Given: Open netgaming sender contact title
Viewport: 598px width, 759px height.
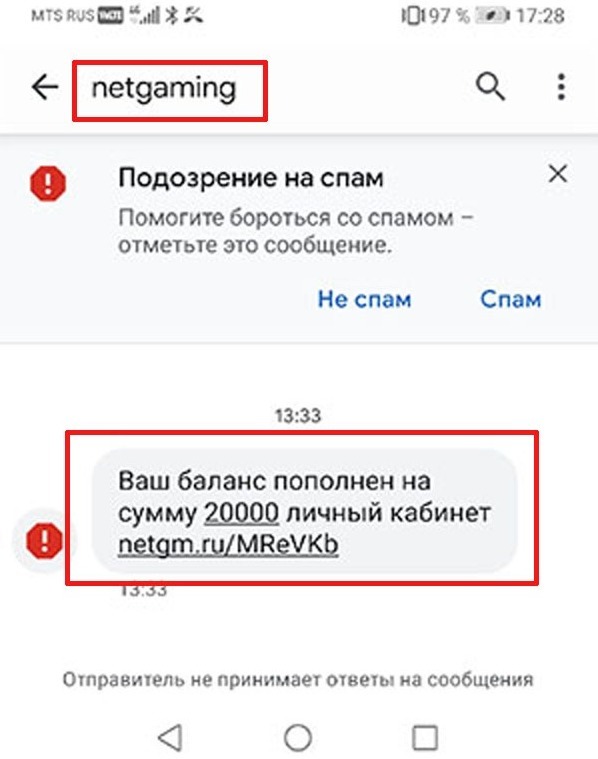Looking at the screenshot, I should pos(164,89).
